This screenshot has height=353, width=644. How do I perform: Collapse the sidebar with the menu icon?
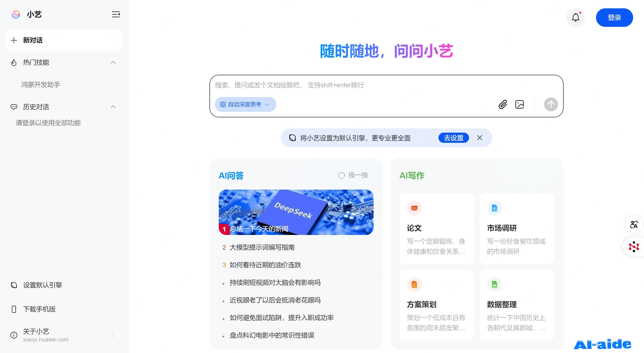115,14
